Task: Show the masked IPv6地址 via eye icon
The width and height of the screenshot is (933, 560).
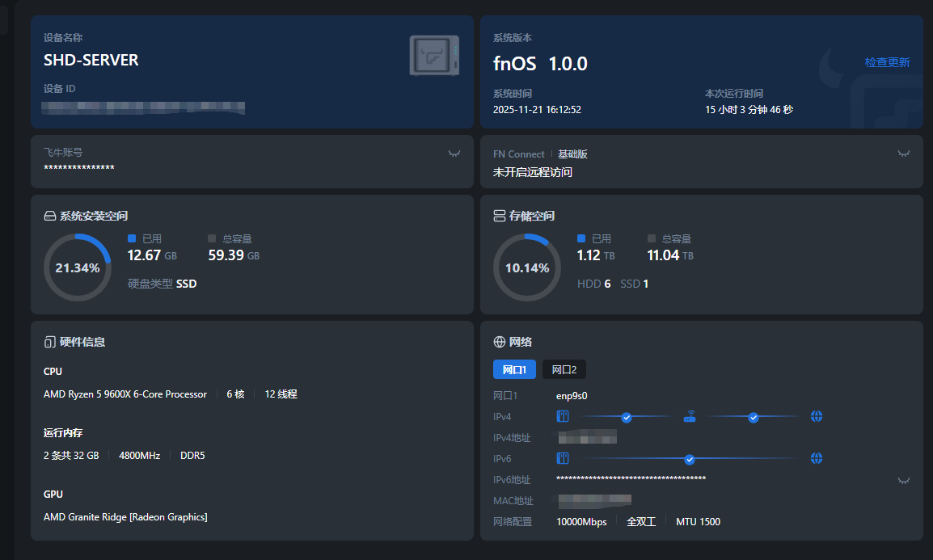Action: (904, 480)
